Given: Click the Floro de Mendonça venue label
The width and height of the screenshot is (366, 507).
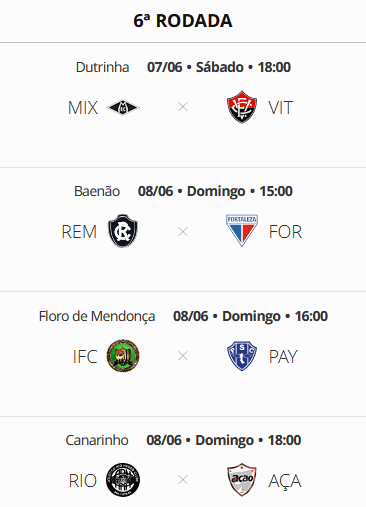Looking at the screenshot, I should 97,316.
